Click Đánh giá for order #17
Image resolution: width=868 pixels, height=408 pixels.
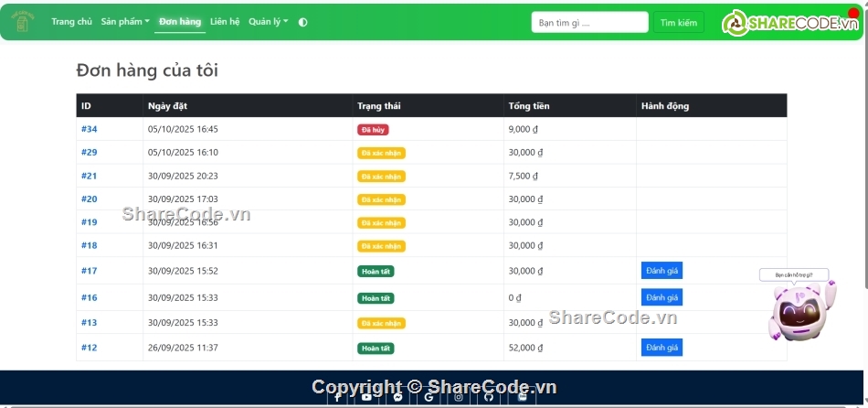click(662, 271)
